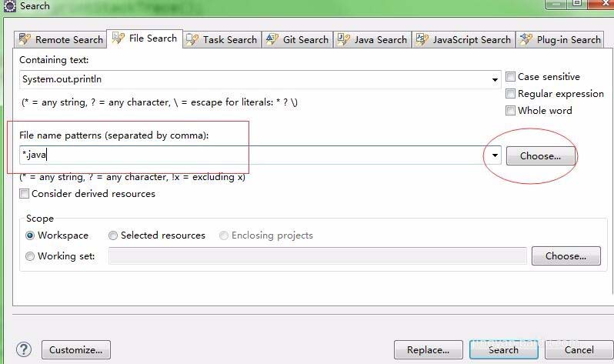Viewport: 614px width, 364px height.
Task: Open the file name patterns dropdown
Action: [x=495, y=155]
